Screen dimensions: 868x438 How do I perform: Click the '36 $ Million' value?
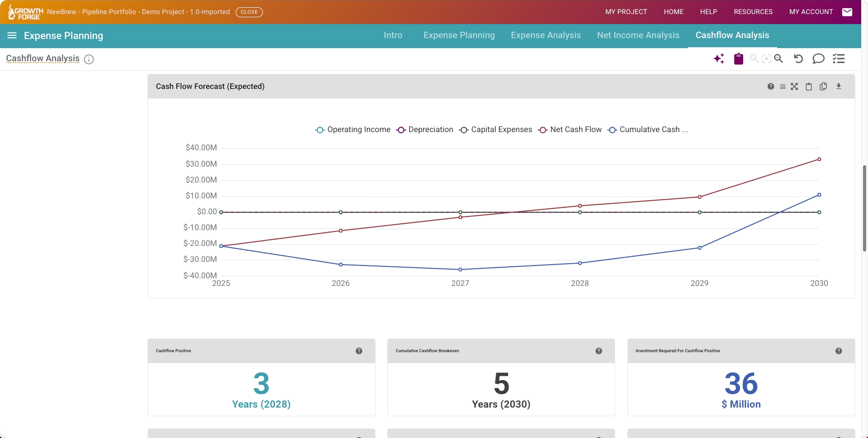click(x=741, y=390)
